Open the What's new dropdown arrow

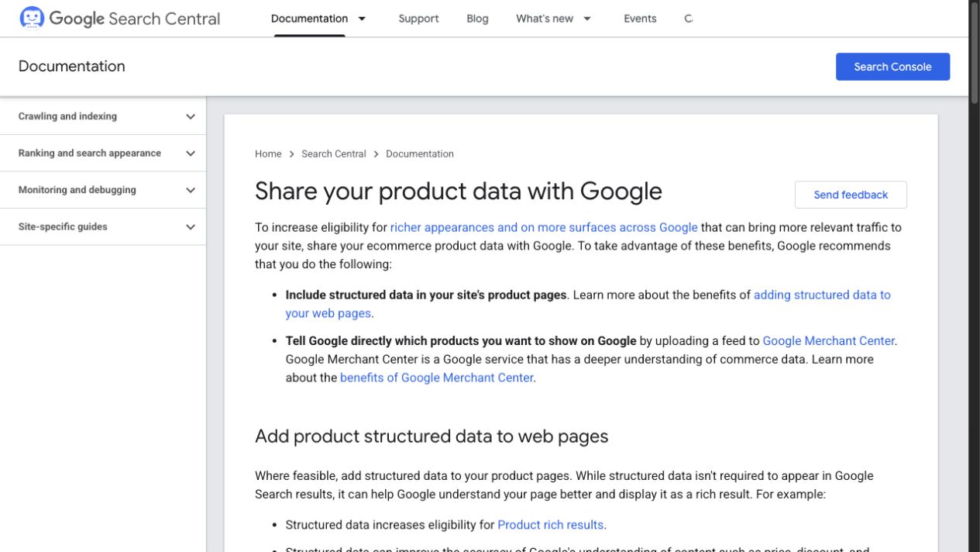587,19
